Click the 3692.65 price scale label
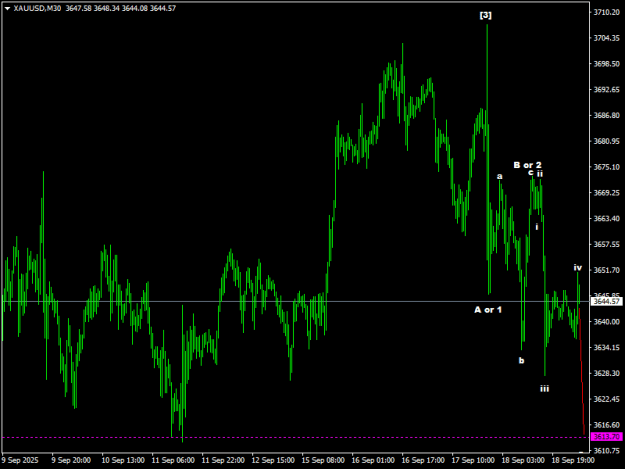This screenshot has width=625, height=469. point(607,89)
